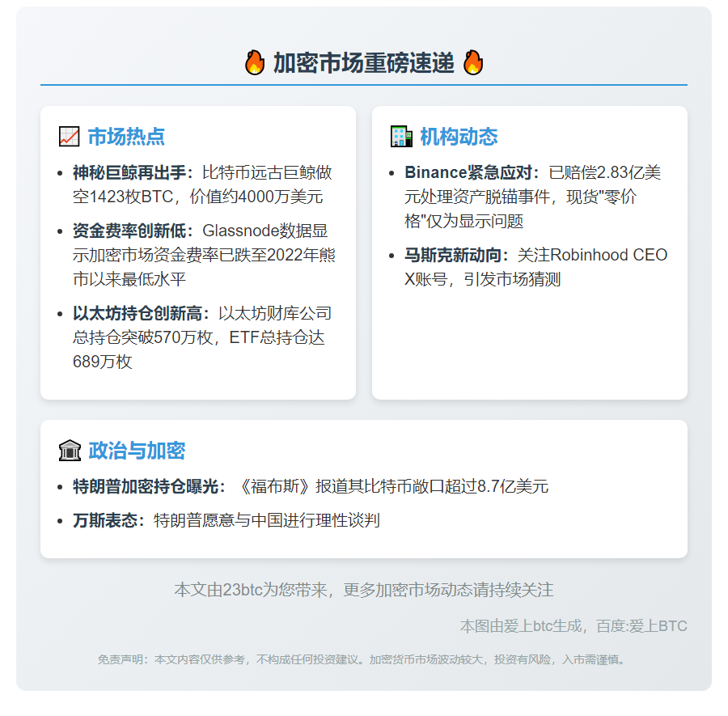Click the 资金费率创新低 bold headline
This screenshot has width=728, height=716.
click(133, 231)
